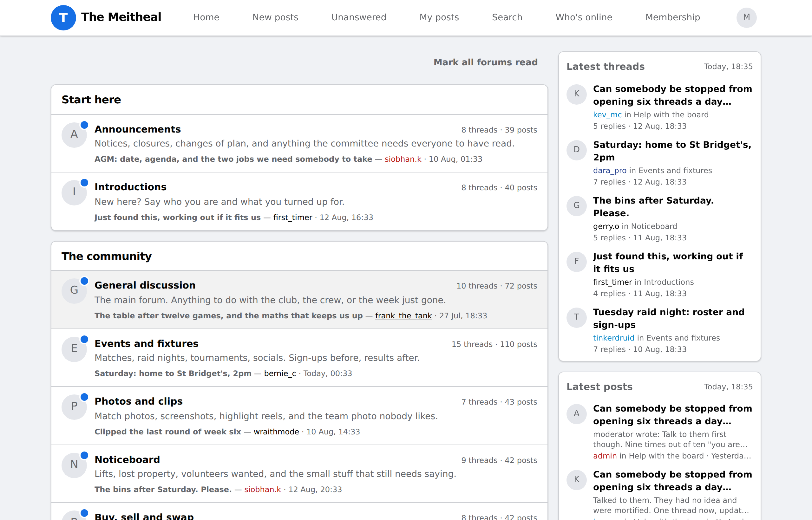Go to the Home page
The image size is (812, 520).
206,17
